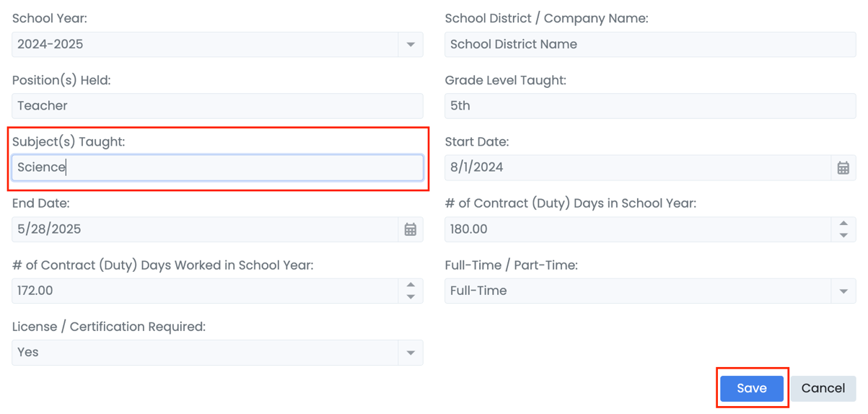Expand the School Year dropdown
Viewport: 868px width, 414px height.
pos(411,45)
